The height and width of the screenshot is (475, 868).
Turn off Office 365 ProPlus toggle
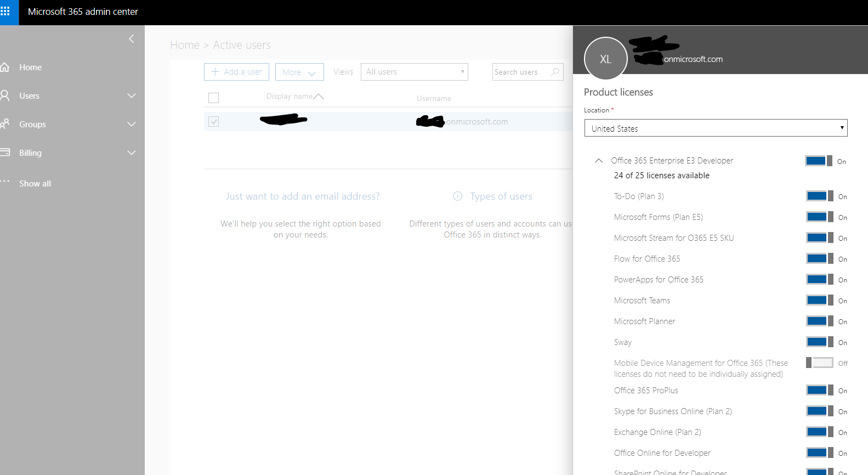[x=820, y=390]
